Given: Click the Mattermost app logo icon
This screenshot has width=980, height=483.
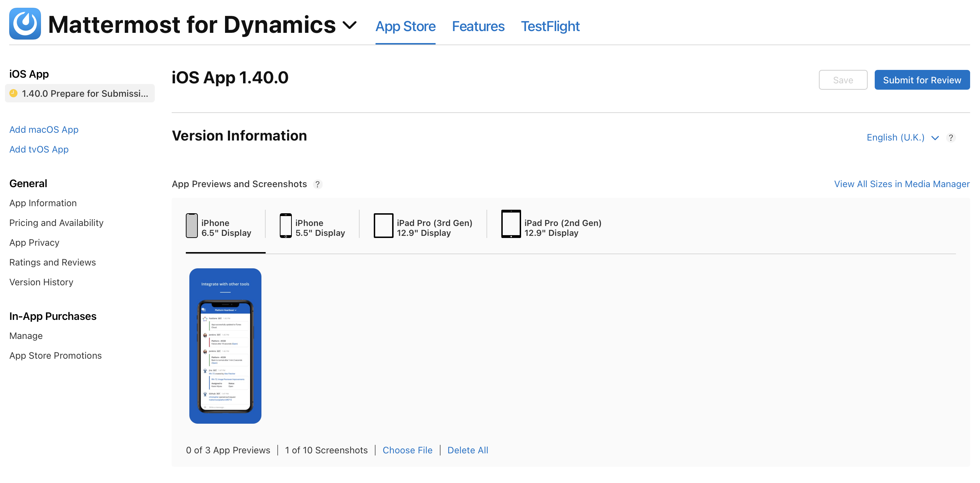Looking at the screenshot, I should click(25, 24).
